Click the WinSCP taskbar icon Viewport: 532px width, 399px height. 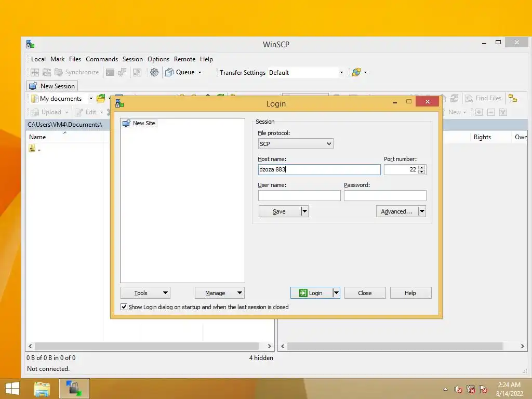coord(74,389)
